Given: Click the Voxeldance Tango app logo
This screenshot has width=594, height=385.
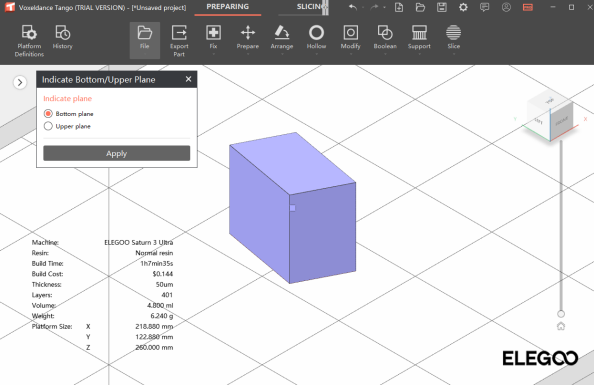Looking at the screenshot, I should coord(9,7).
